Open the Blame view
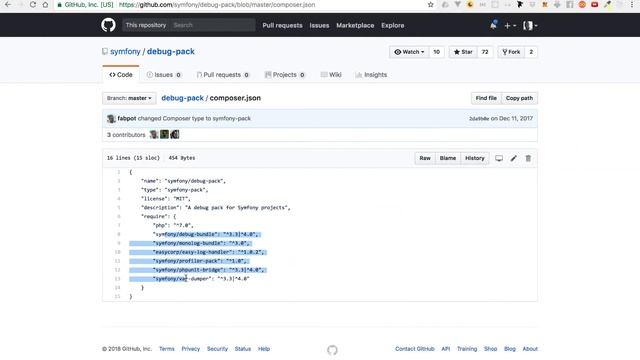640x360 pixels. pos(448,158)
